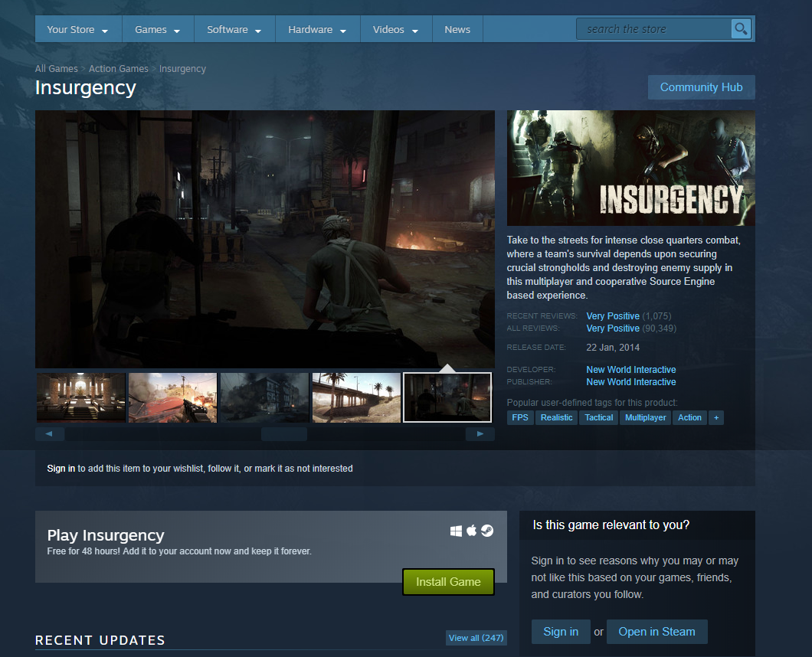
Task: Open the Action Games breadcrumb link
Action: point(119,68)
